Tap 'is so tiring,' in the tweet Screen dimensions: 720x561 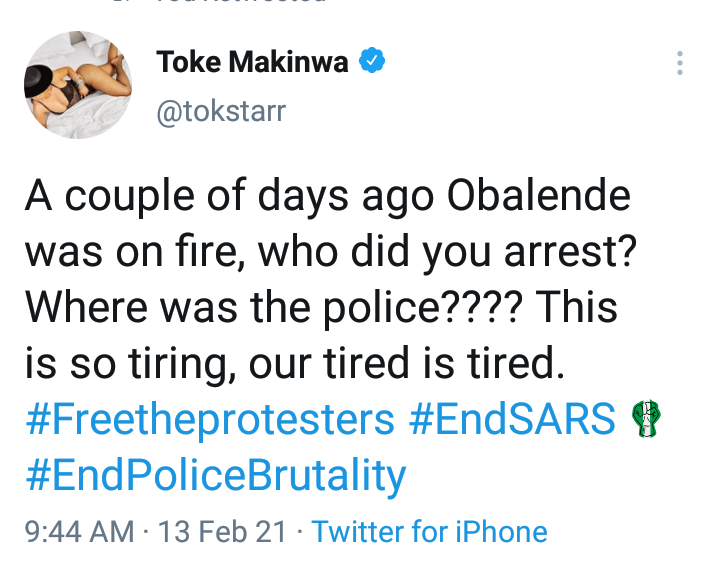(131, 365)
